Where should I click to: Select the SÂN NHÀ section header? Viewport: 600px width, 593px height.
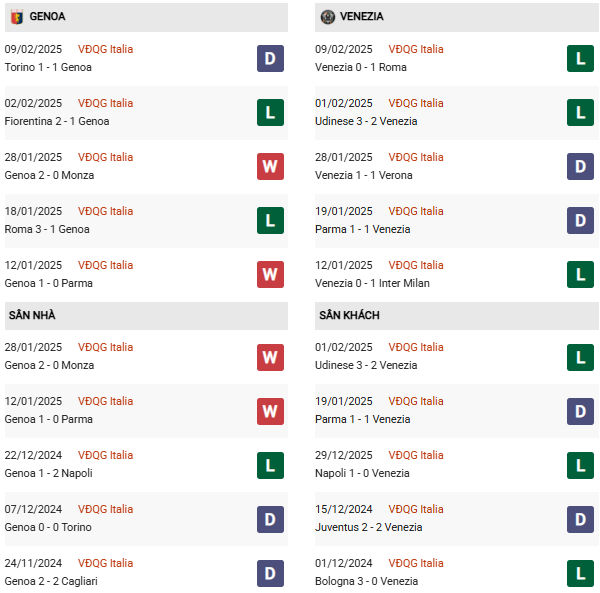32,315
